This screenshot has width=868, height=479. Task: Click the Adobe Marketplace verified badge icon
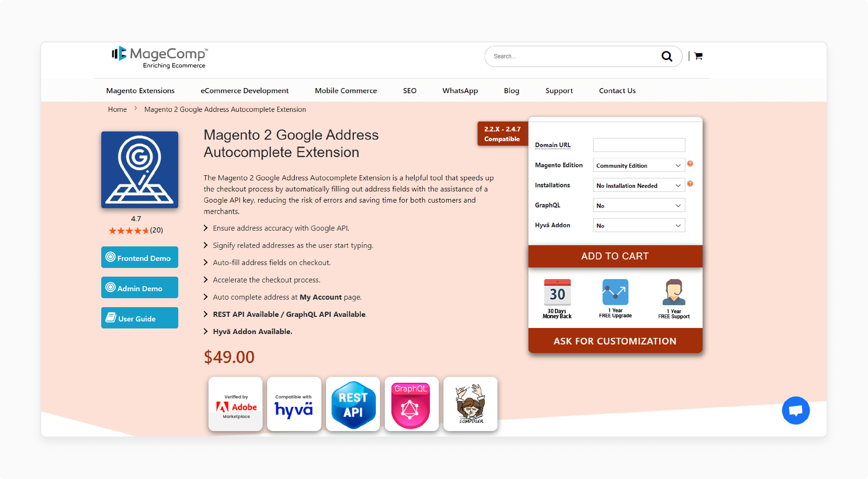click(x=235, y=404)
